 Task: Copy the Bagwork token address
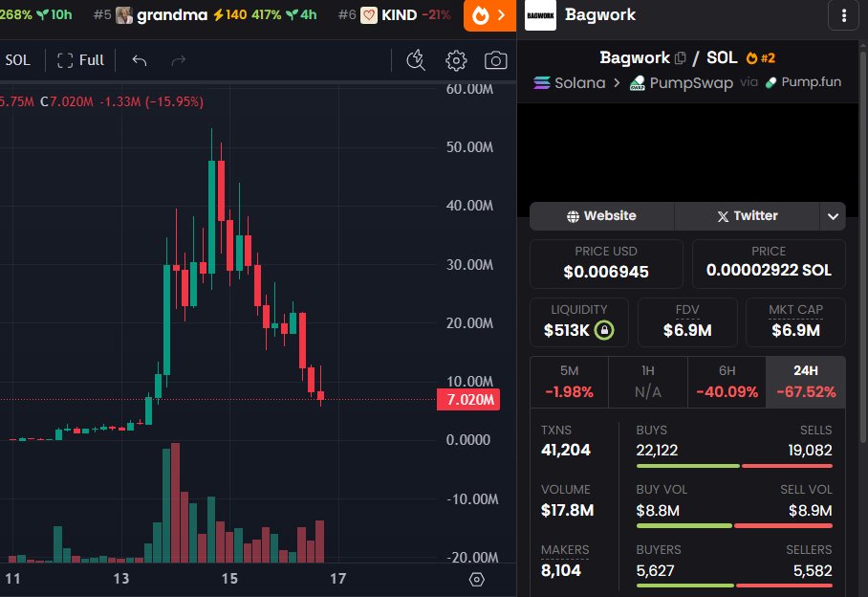[681, 57]
